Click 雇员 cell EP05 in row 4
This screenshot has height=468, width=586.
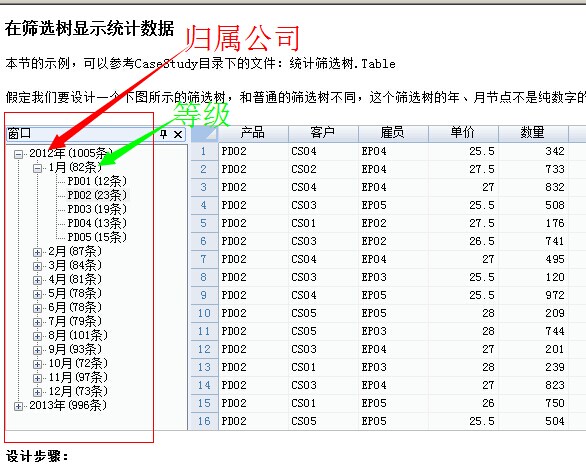click(x=393, y=205)
